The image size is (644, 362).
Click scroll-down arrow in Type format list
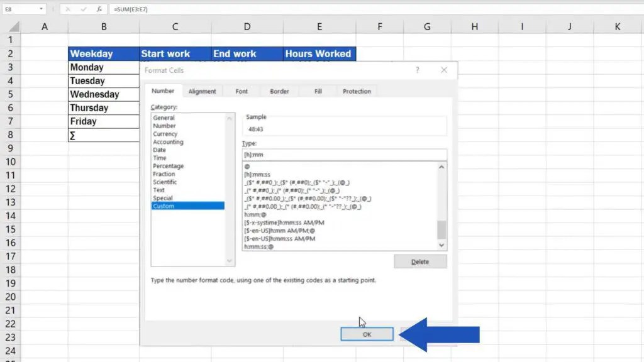point(441,245)
